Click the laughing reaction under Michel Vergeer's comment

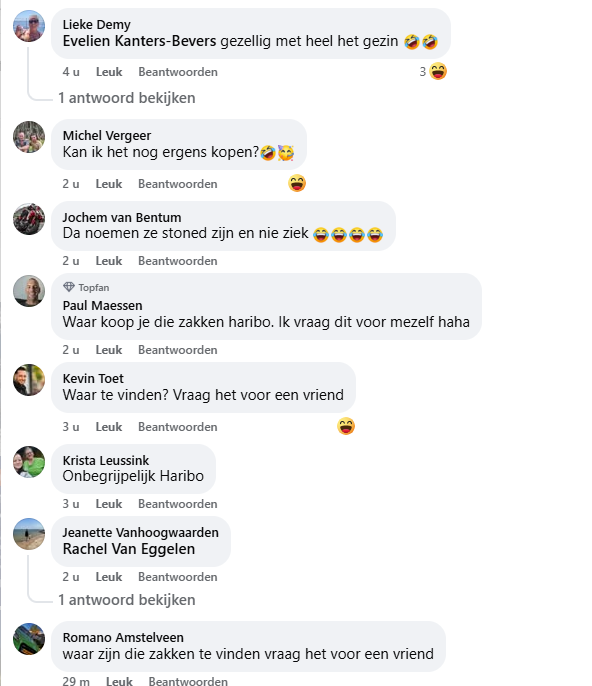[x=297, y=183]
